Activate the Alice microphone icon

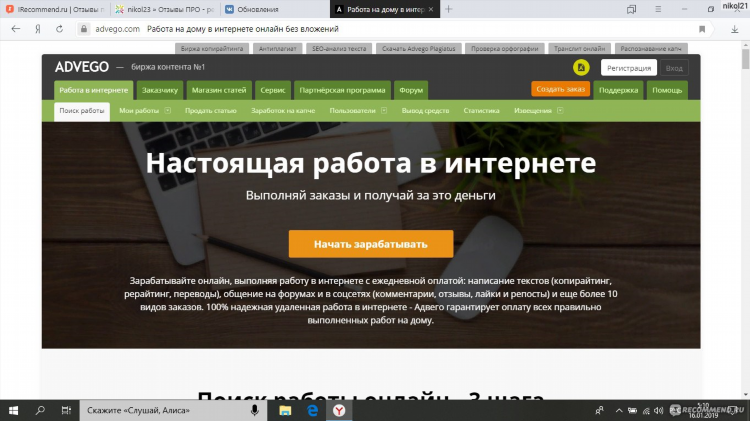coord(255,410)
